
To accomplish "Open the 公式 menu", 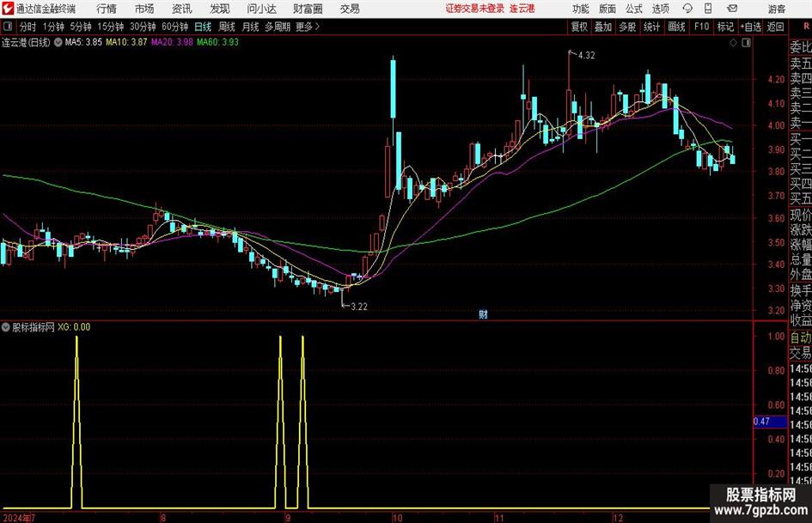I will pyautogui.click(x=634, y=9).
